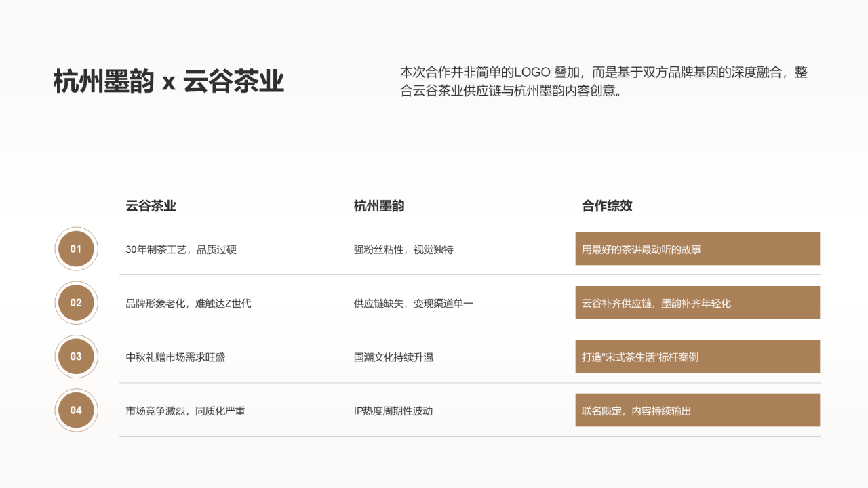Screen dimensions: 868x488
Task: Select the circled number 02 badge
Action: [x=76, y=303]
